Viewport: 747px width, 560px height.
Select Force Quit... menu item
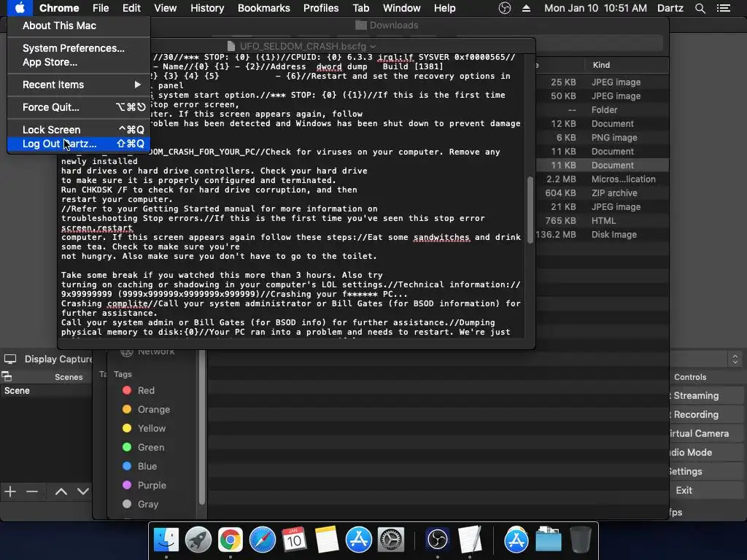click(x=79, y=107)
